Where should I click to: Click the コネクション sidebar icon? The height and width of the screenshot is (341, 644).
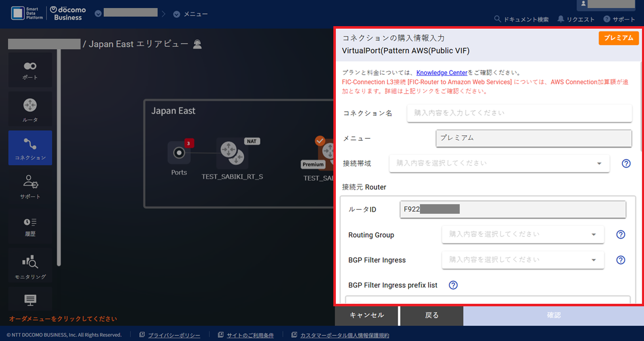(30, 148)
